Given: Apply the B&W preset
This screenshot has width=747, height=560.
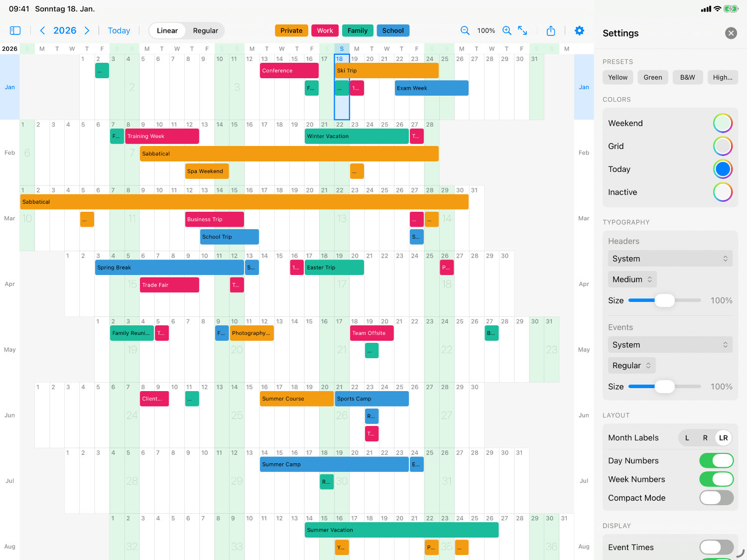Looking at the screenshot, I should coord(688,77).
